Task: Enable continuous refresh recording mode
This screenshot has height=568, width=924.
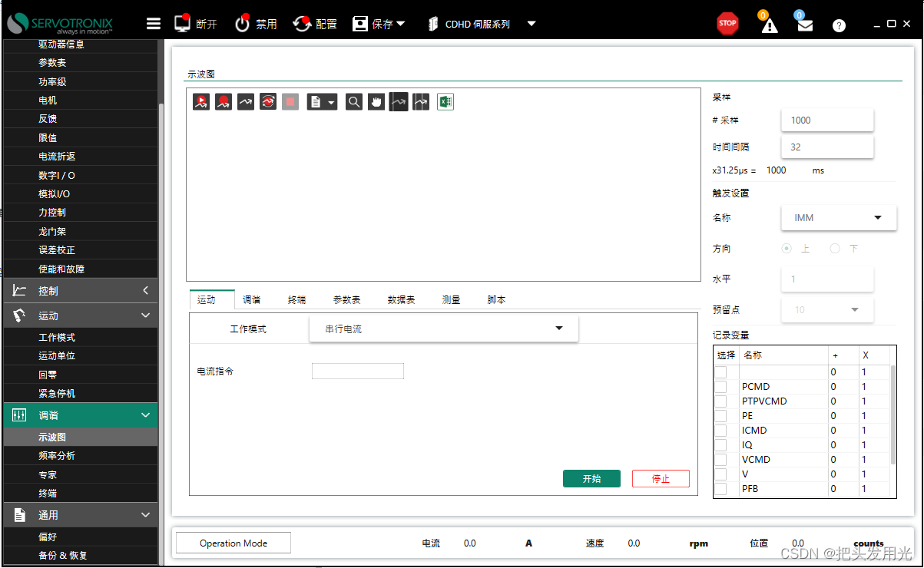Action: click(x=267, y=101)
